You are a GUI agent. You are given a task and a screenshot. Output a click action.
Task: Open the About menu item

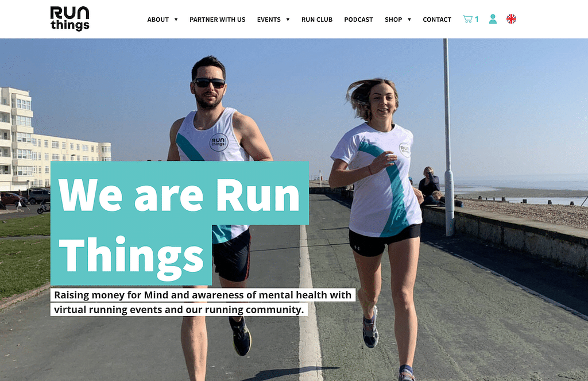click(158, 20)
